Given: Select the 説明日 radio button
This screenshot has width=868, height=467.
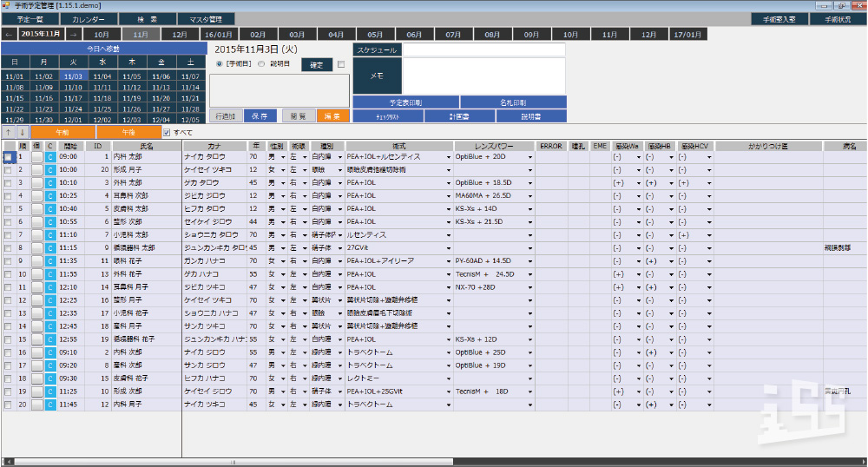Looking at the screenshot, I should (x=261, y=64).
